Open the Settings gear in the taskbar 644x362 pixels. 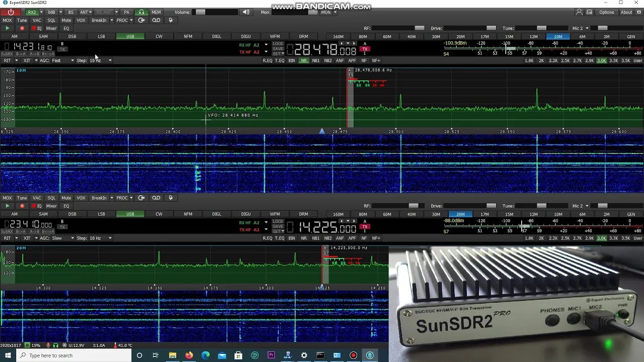coord(304,355)
